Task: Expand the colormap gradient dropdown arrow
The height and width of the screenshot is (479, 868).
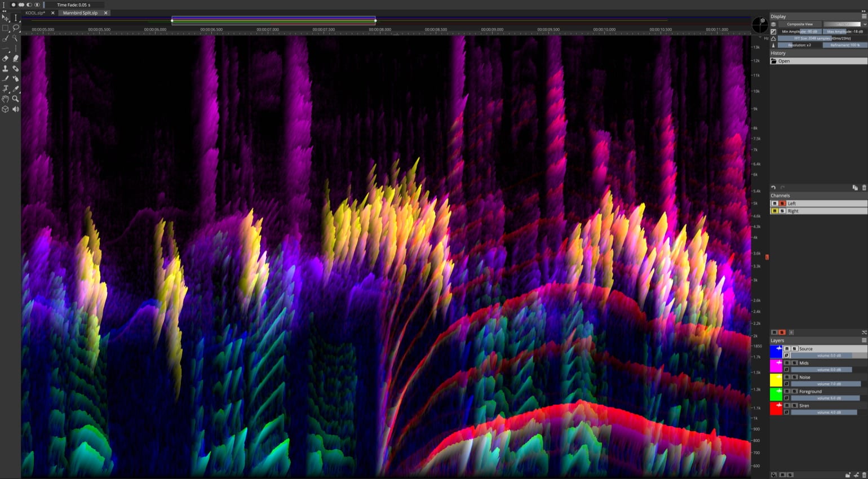Action: pyautogui.click(x=865, y=24)
